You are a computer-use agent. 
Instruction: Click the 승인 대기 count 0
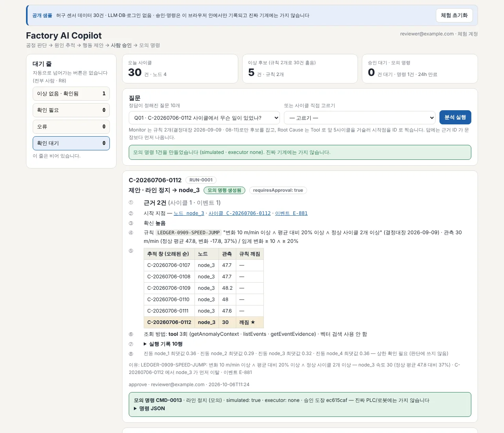pyautogui.click(x=371, y=72)
